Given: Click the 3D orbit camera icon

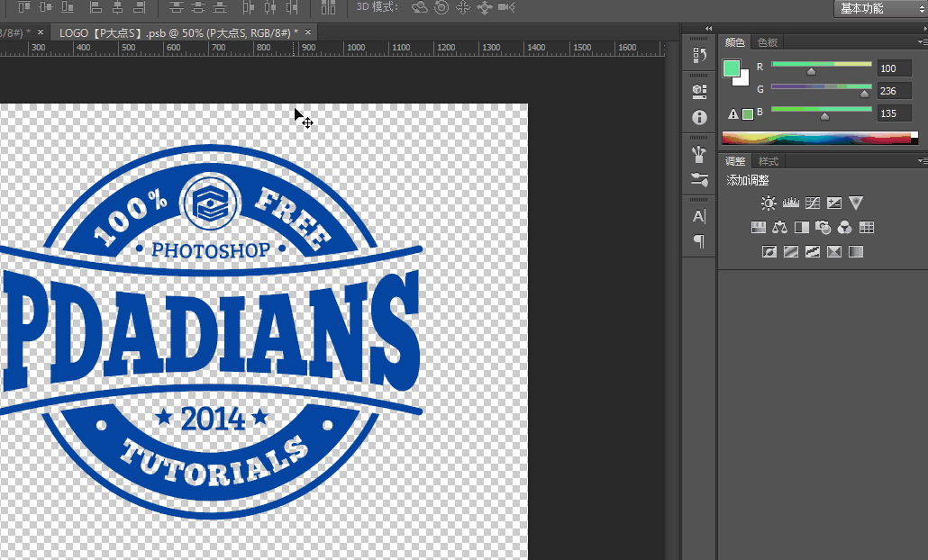Looking at the screenshot, I should coord(420,7).
